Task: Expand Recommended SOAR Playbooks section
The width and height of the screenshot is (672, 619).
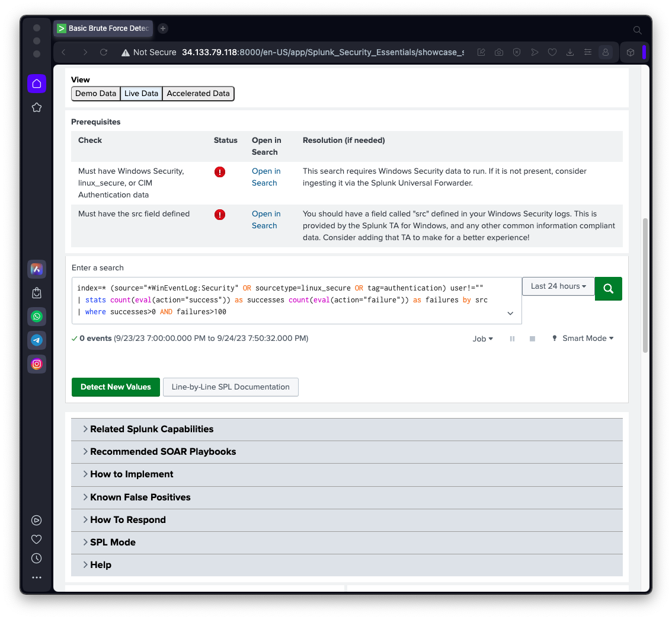Action: coord(347,452)
